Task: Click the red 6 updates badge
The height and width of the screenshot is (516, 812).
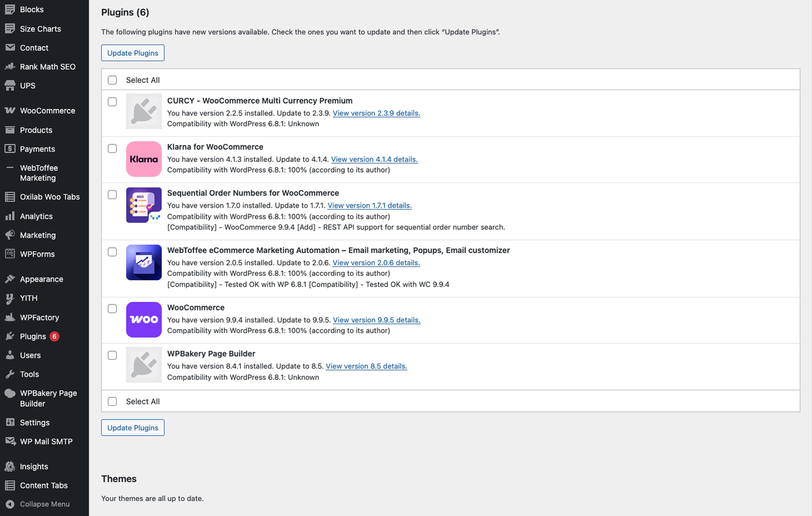Action: click(x=54, y=337)
